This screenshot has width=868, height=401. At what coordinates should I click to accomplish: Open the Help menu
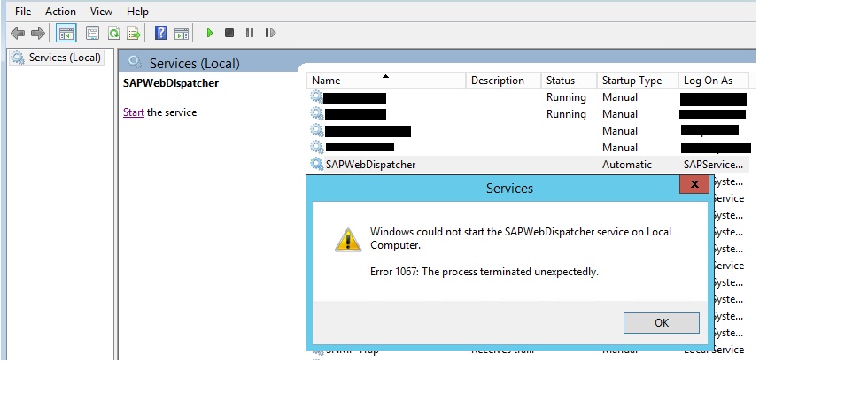137,11
